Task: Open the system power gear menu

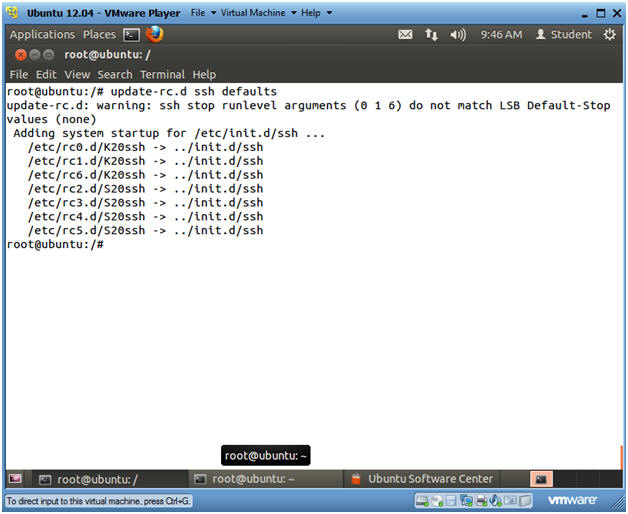Action: 610,35
